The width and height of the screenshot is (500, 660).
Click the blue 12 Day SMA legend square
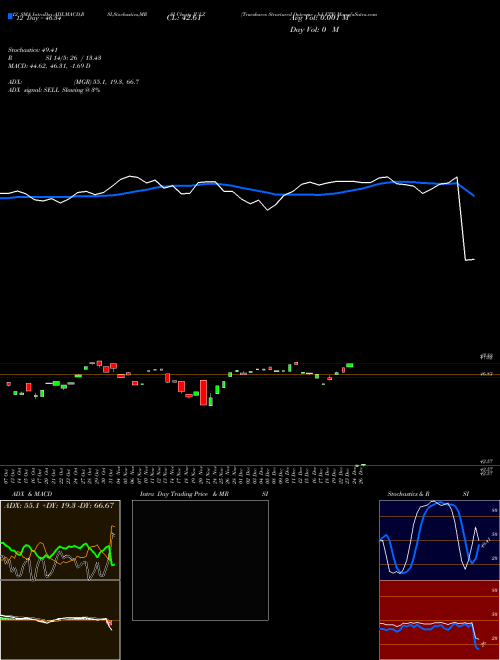point(10,16)
